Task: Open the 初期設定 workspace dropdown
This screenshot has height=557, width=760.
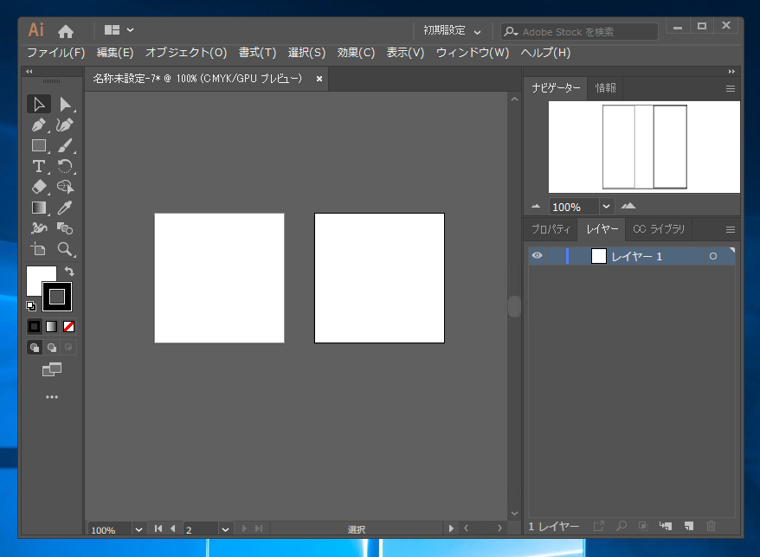Action: 452,31
